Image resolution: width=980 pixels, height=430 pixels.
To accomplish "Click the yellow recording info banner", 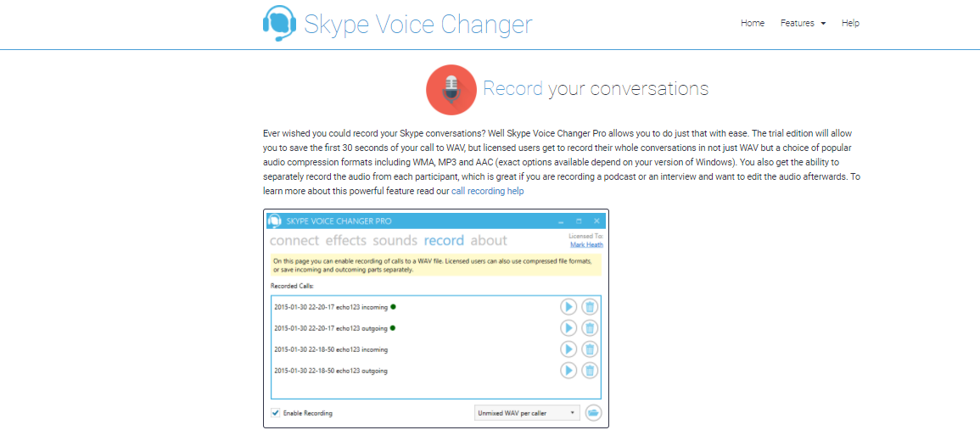I will coord(435,265).
